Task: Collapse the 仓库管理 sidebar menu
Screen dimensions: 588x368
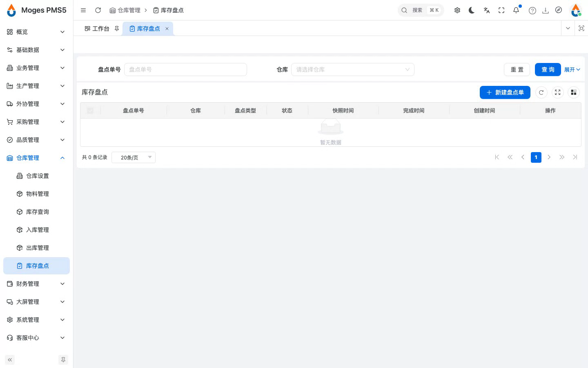Action: pyautogui.click(x=36, y=158)
